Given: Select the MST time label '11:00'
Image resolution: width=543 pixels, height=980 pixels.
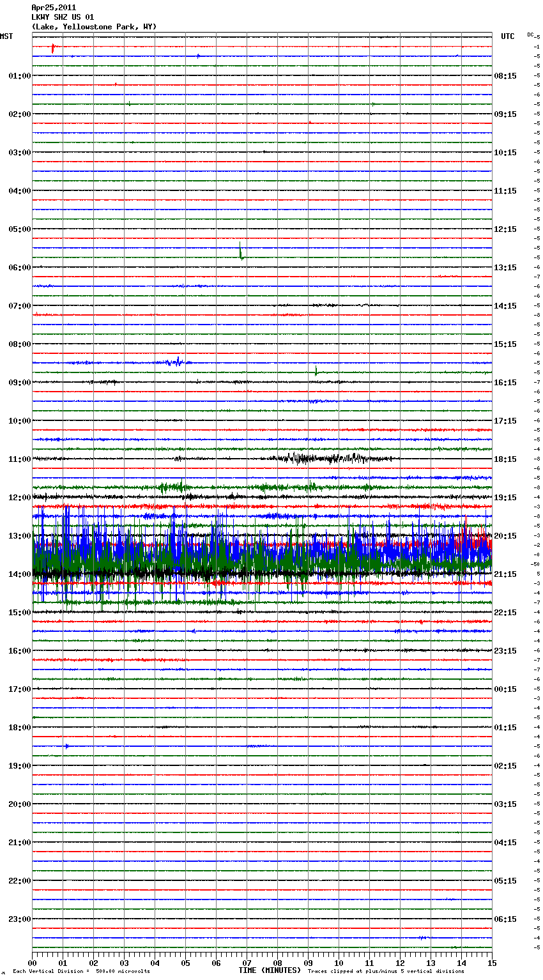Looking at the screenshot, I should pos(20,459).
